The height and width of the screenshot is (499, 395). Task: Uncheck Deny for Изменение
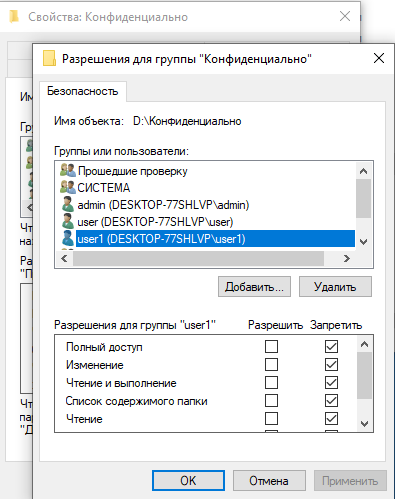point(331,364)
